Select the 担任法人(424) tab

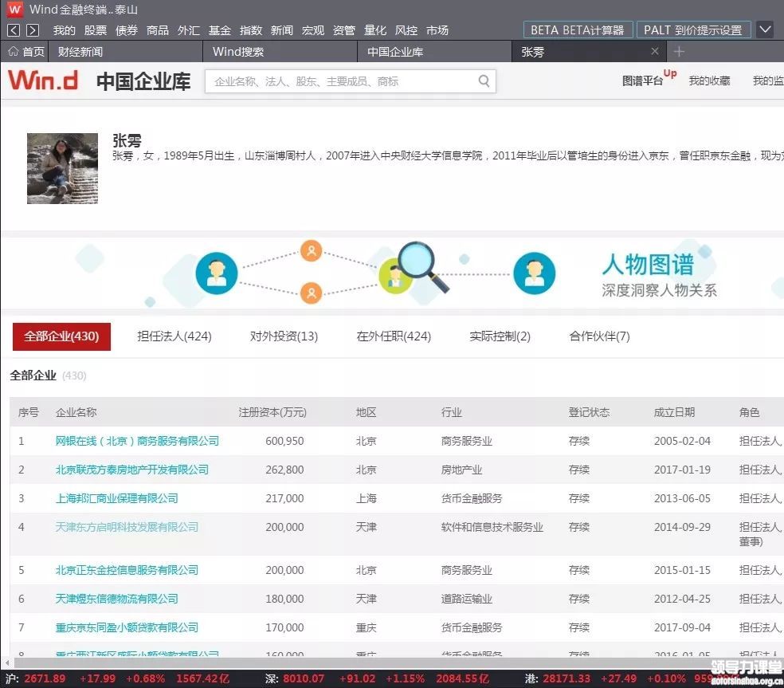pos(174,336)
